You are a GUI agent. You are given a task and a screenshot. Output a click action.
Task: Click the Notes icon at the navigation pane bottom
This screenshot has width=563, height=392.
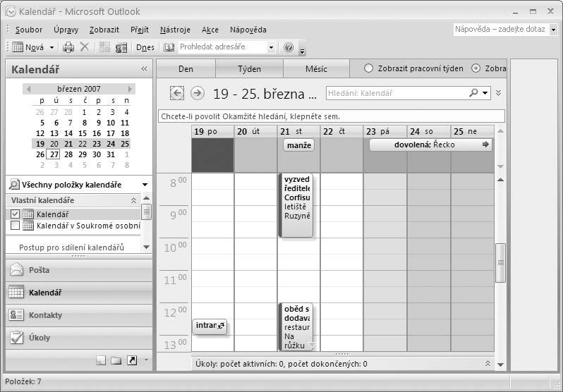point(101,360)
